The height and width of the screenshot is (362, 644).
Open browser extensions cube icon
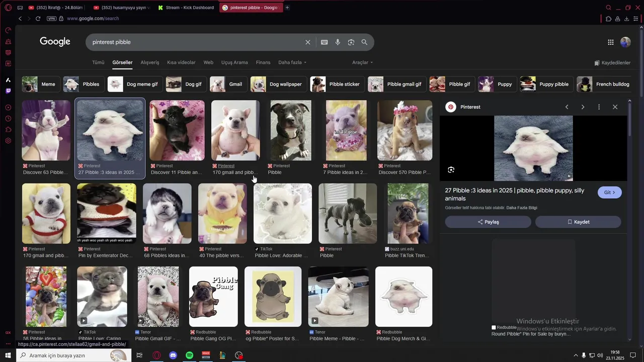tap(608, 19)
